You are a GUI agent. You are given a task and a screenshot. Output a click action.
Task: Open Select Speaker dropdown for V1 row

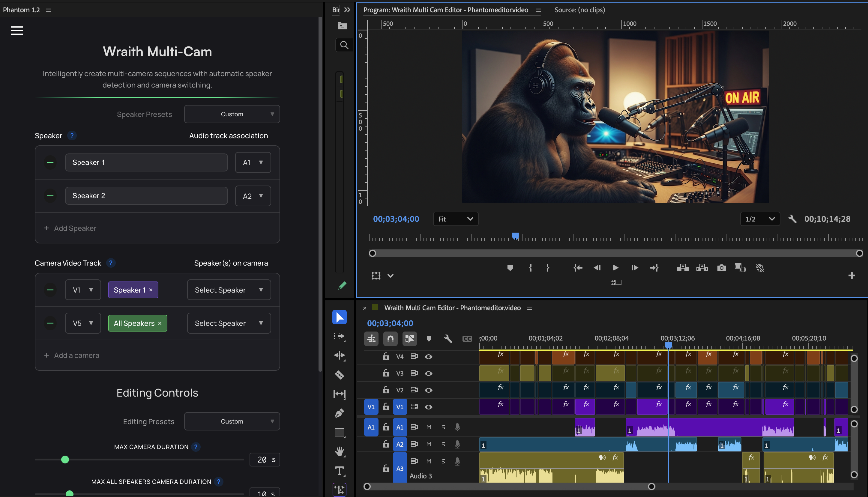click(x=229, y=290)
